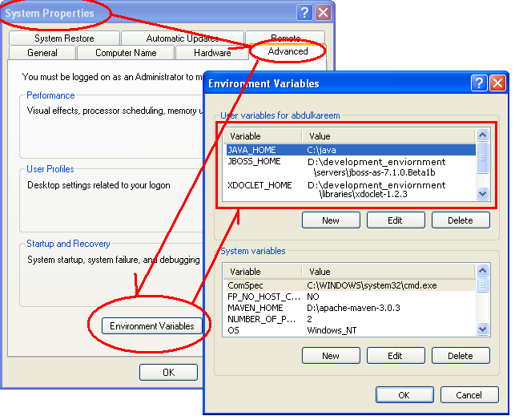Switch to the Remote tab
The height and width of the screenshot is (420, 515).
pos(285,38)
